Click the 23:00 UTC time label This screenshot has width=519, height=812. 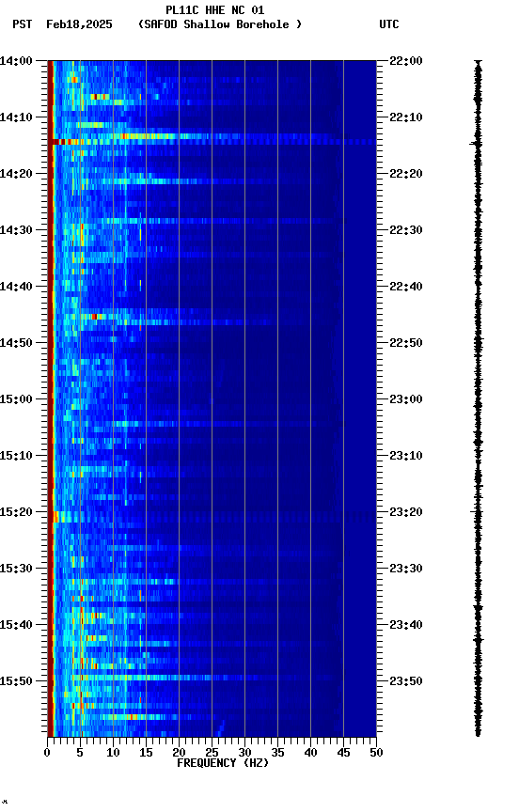point(406,399)
